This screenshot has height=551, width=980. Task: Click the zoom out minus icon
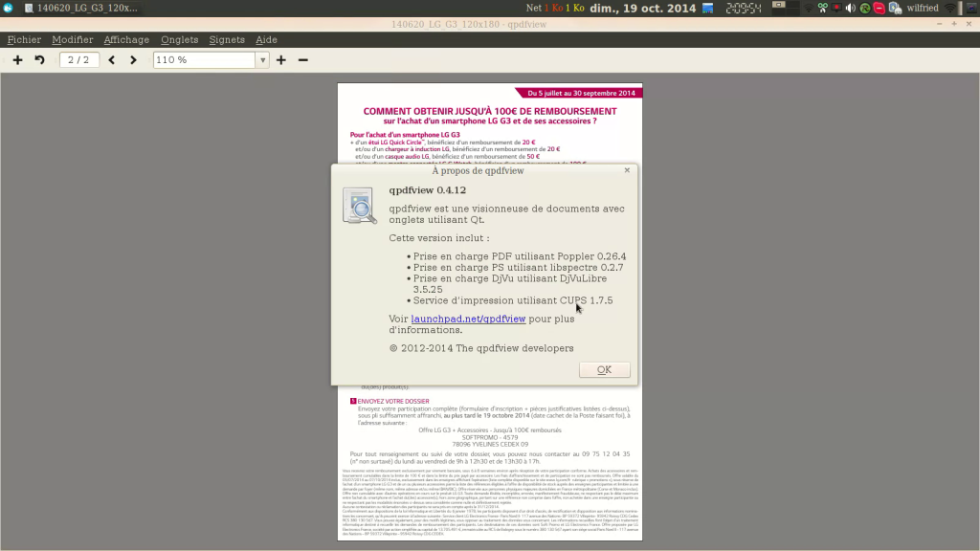coord(303,60)
